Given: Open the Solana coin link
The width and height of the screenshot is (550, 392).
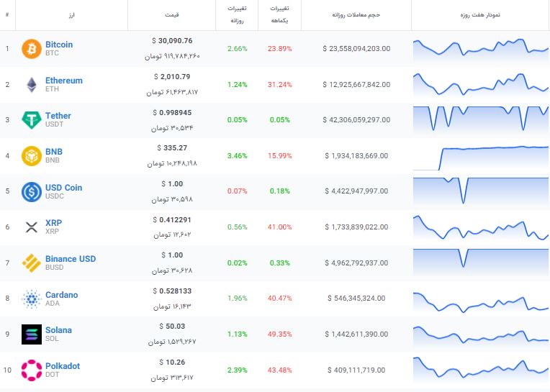Looking at the screenshot, I should (x=58, y=330).
